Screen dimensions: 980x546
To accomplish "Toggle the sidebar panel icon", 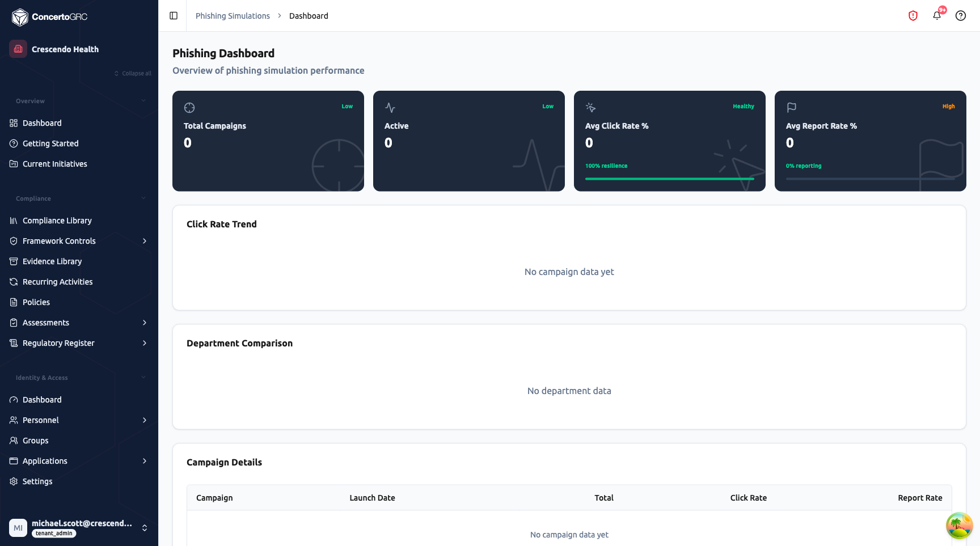I will click(174, 16).
